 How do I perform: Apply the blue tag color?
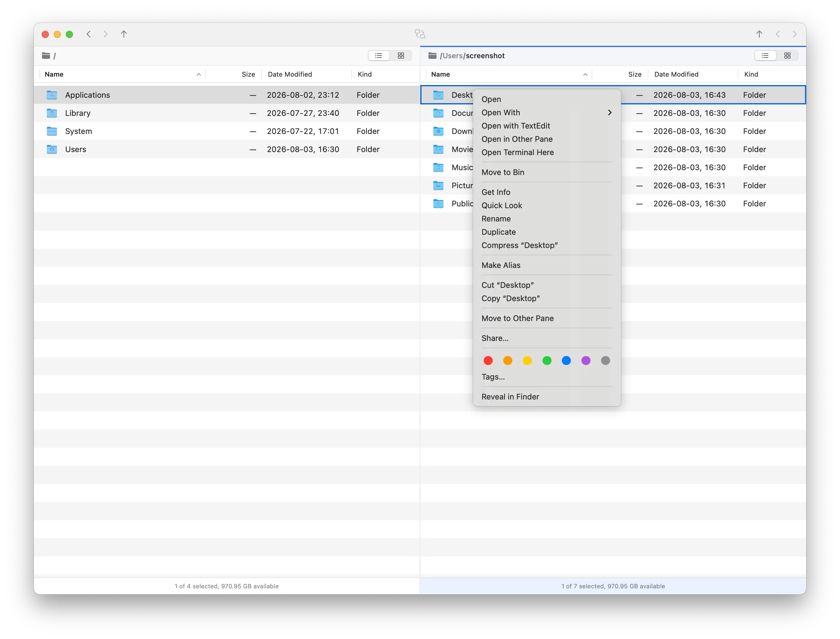click(x=566, y=361)
